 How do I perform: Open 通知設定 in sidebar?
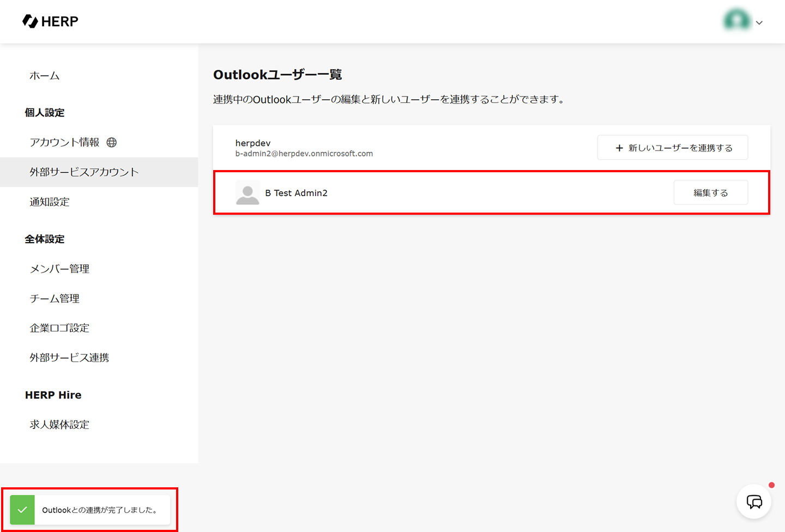[x=50, y=202]
